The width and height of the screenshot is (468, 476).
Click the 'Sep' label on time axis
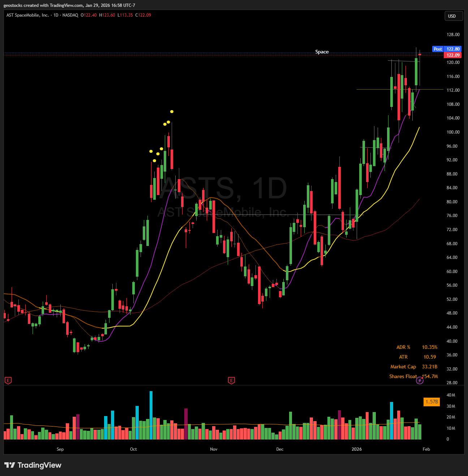coord(60,449)
